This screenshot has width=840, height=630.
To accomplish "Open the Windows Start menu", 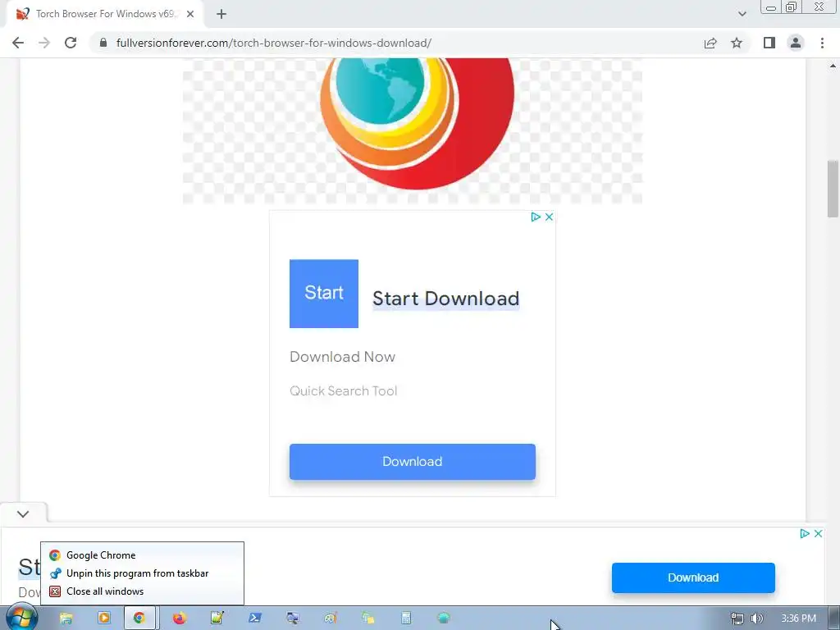I will click(x=21, y=618).
